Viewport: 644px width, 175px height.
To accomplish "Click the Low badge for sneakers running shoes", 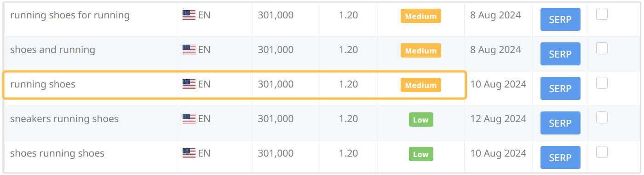I will (421, 120).
